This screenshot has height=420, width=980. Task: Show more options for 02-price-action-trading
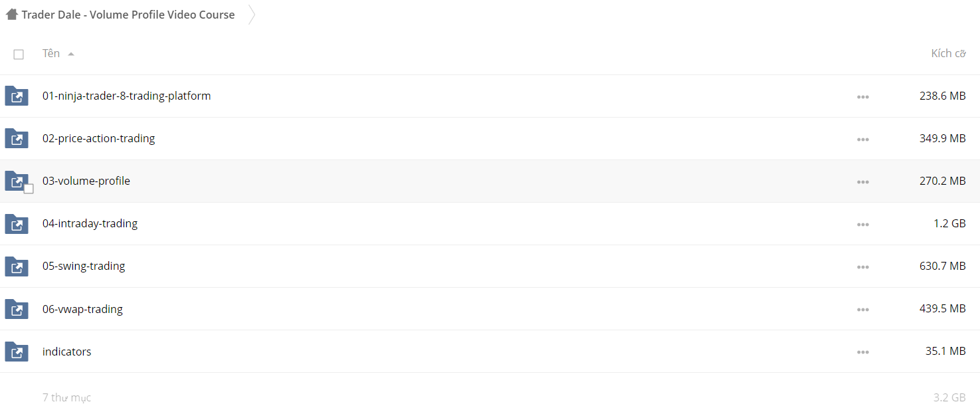coord(862,140)
